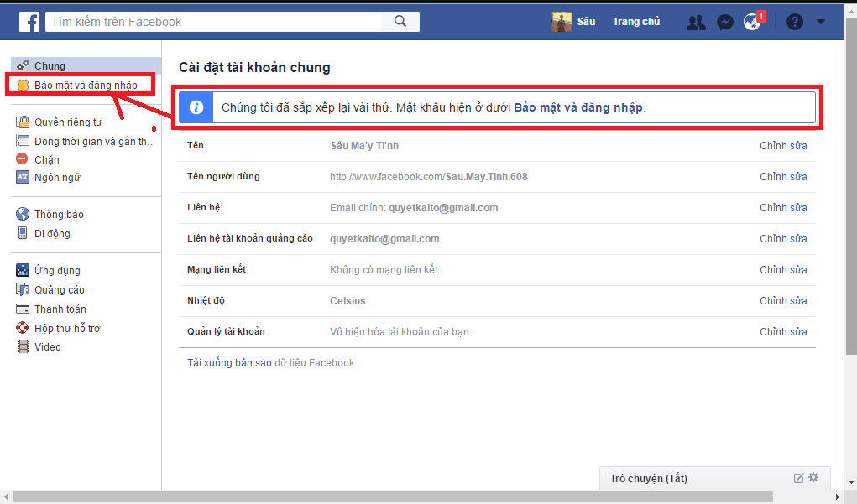Open the Ngôn ngữ settings page
Image resolution: width=857 pixels, height=504 pixels.
[x=57, y=177]
